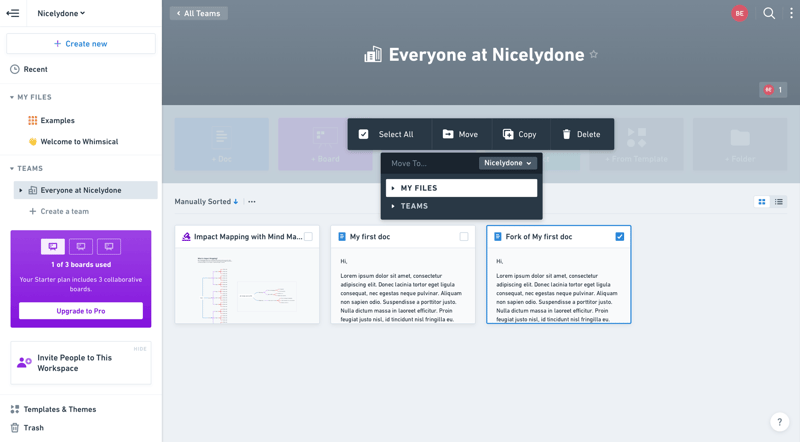Open the Trash bin

click(27, 428)
